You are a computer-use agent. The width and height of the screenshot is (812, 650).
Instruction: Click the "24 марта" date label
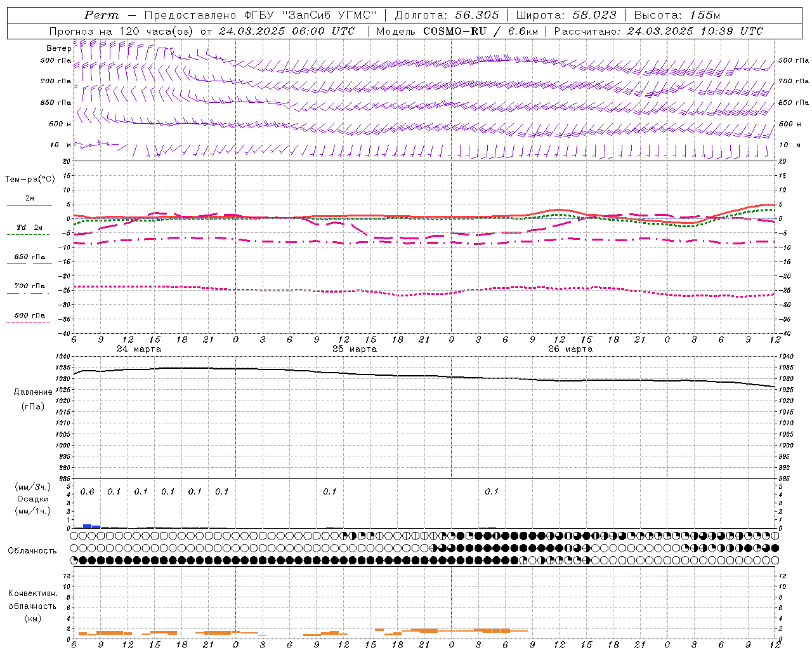[139, 349]
